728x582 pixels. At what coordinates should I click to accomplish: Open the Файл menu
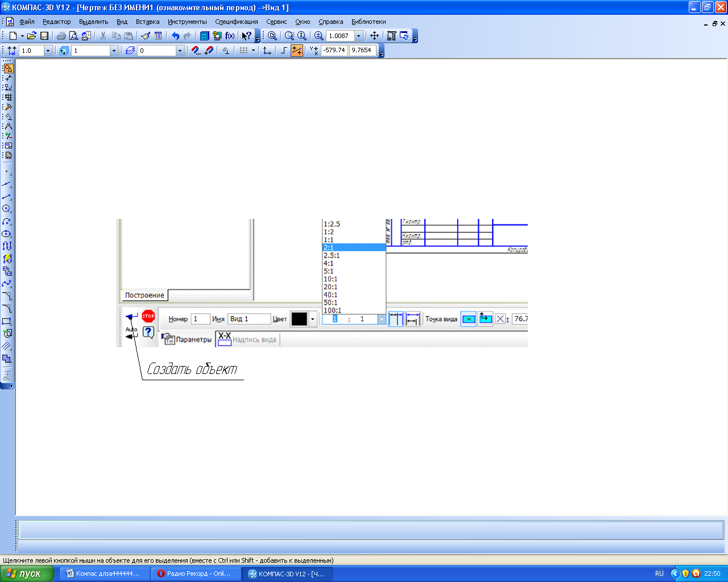coord(27,22)
